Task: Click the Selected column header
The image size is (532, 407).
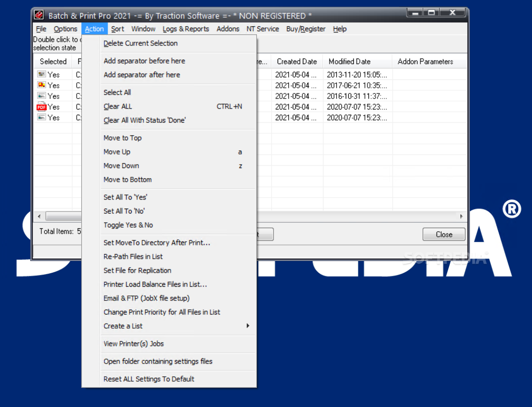Action: (53, 62)
